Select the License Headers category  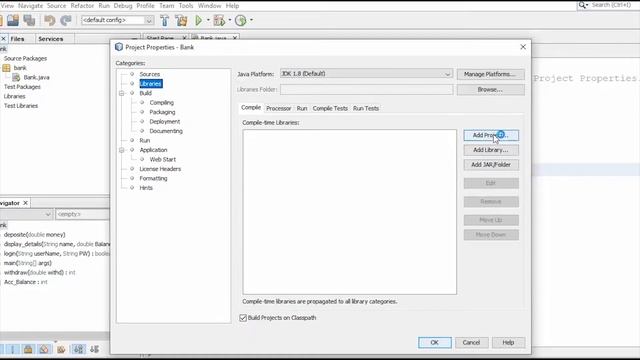pyautogui.click(x=160, y=169)
